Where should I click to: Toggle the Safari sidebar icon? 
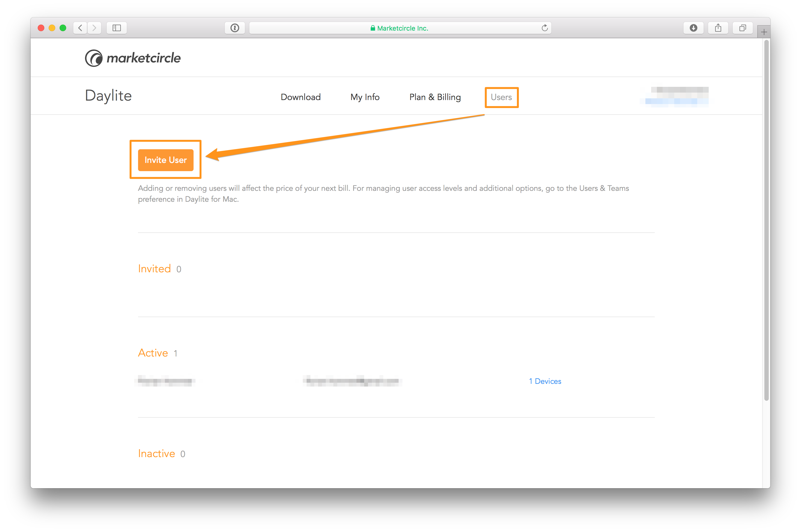point(117,28)
